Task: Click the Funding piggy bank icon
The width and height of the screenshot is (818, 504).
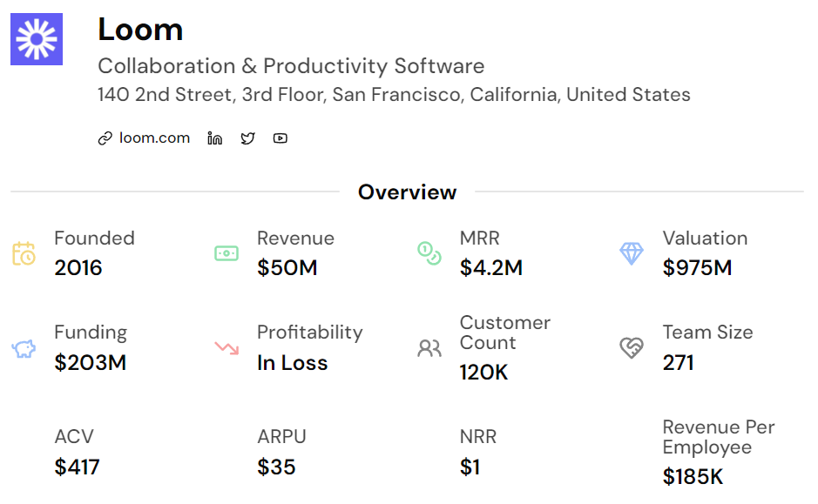Action: point(24,348)
